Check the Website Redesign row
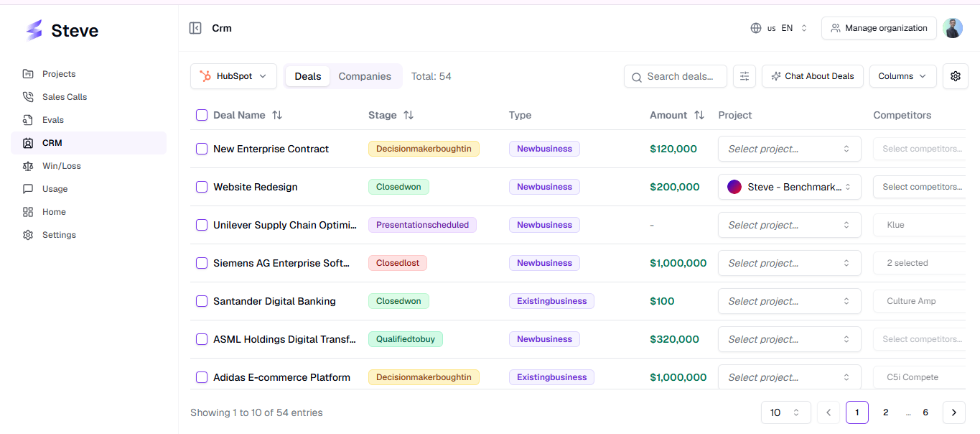Screen dimensions: 980x434 (202, 187)
